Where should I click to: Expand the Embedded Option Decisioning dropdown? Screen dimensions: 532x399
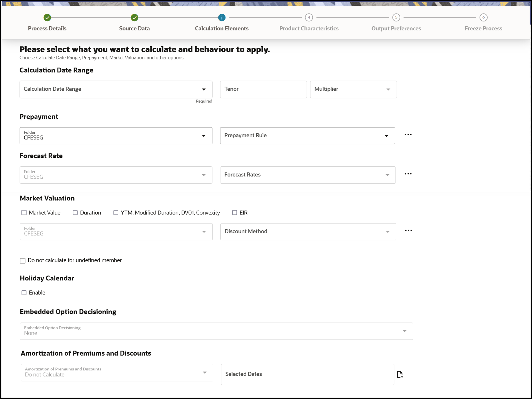pyautogui.click(x=216, y=331)
